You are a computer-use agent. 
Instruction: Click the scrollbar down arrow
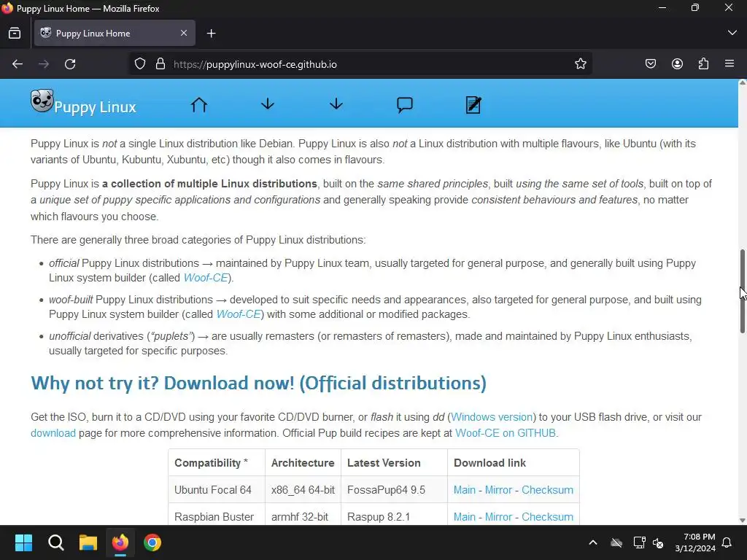pos(742,521)
